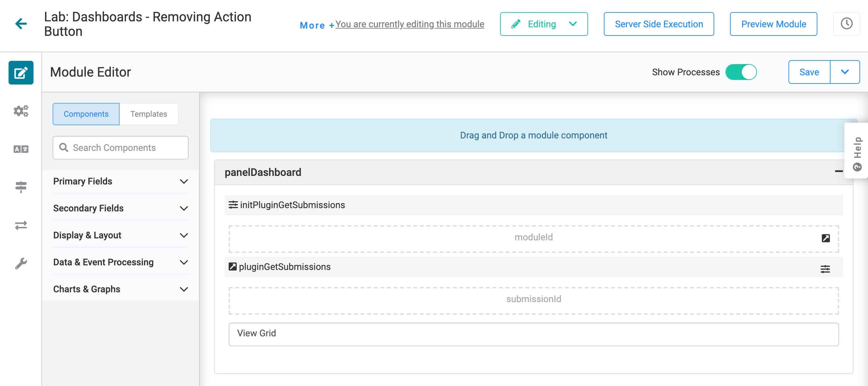Click the More + link
868x386 pixels.
coord(317,25)
